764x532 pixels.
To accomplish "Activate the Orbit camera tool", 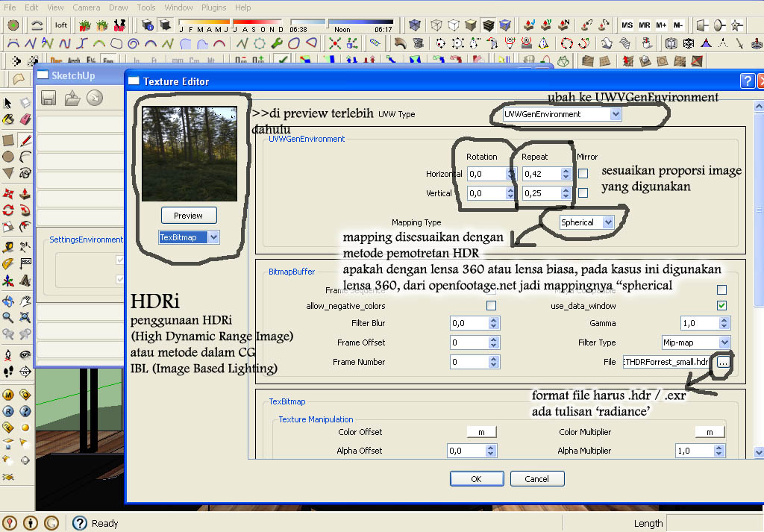I will pyautogui.click(x=7, y=301).
